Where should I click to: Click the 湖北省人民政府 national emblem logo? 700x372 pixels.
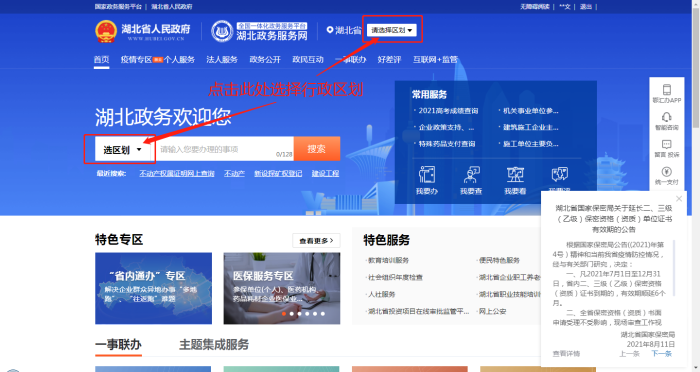tap(106, 31)
